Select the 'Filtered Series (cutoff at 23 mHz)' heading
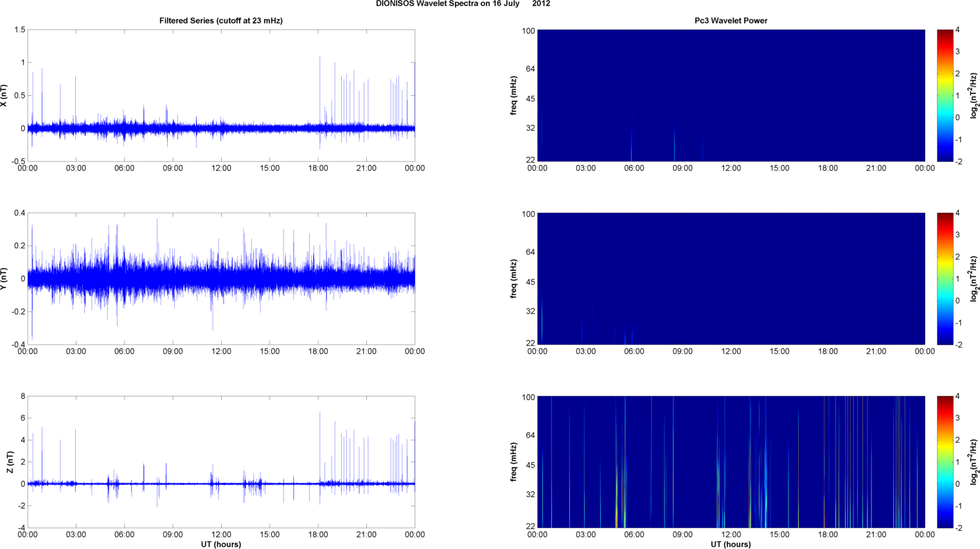 pyautogui.click(x=221, y=21)
